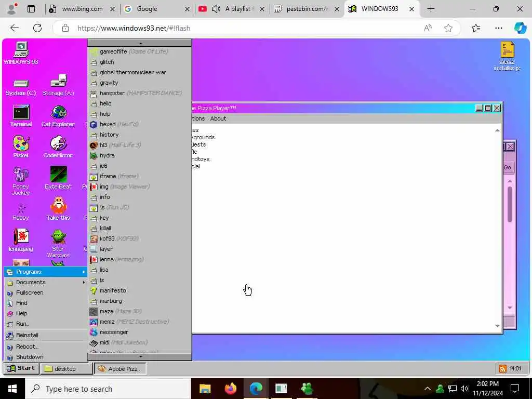The image size is (532, 399).
Task: Open the Byte Beat icon
Action: point(58,178)
